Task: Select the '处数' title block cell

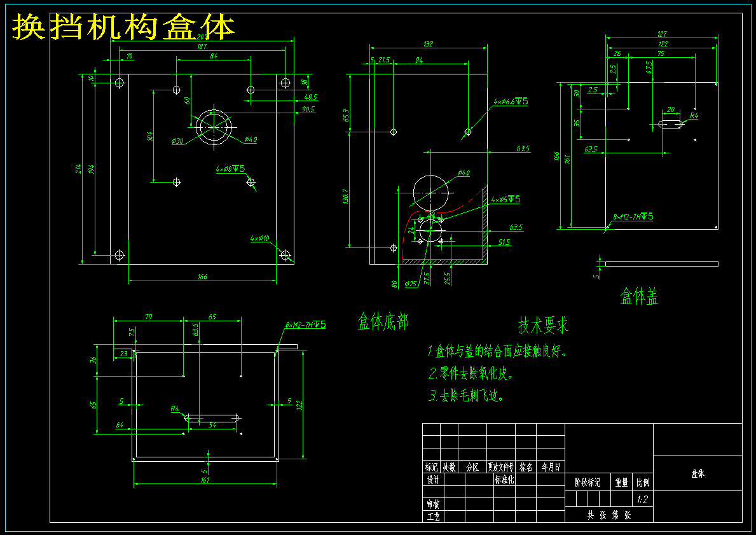Action: click(x=450, y=467)
